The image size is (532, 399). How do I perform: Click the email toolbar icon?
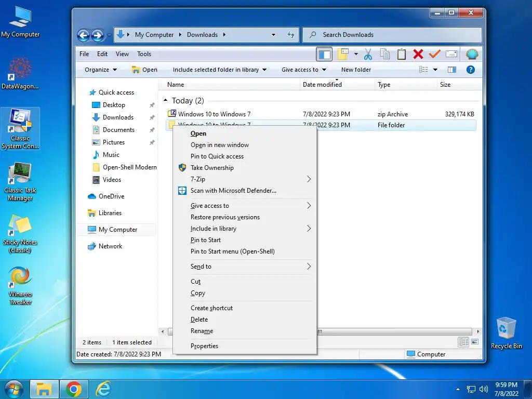point(451,54)
